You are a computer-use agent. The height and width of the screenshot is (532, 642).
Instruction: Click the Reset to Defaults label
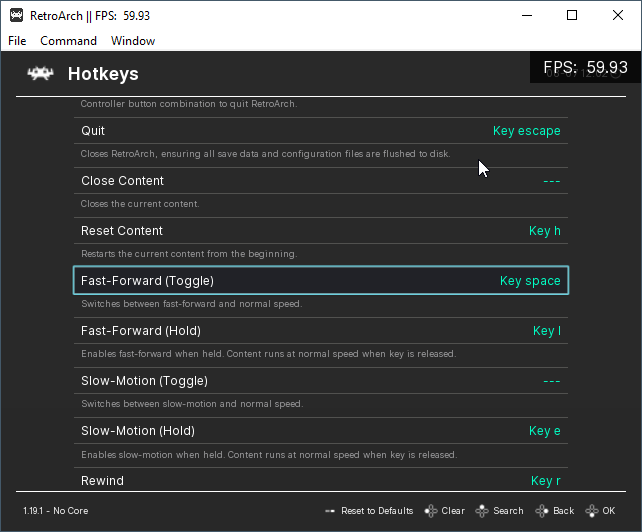tap(377, 511)
